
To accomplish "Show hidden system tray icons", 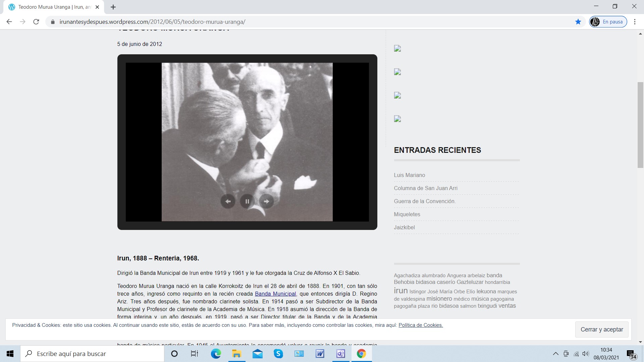I will 556,354.
